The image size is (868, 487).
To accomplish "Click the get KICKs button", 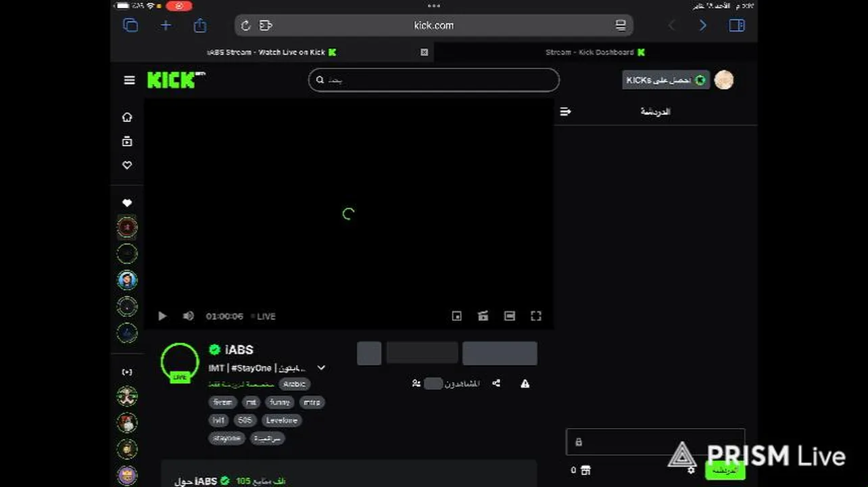I will (x=666, y=80).
